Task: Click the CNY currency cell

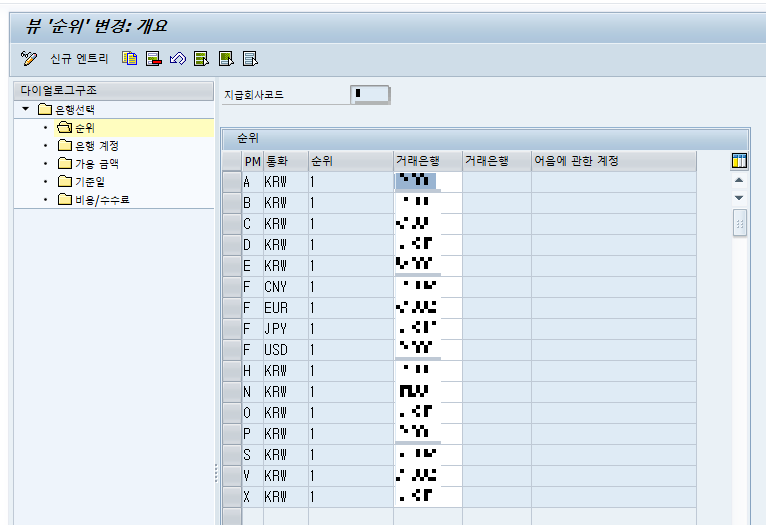Action: point(286,287)
